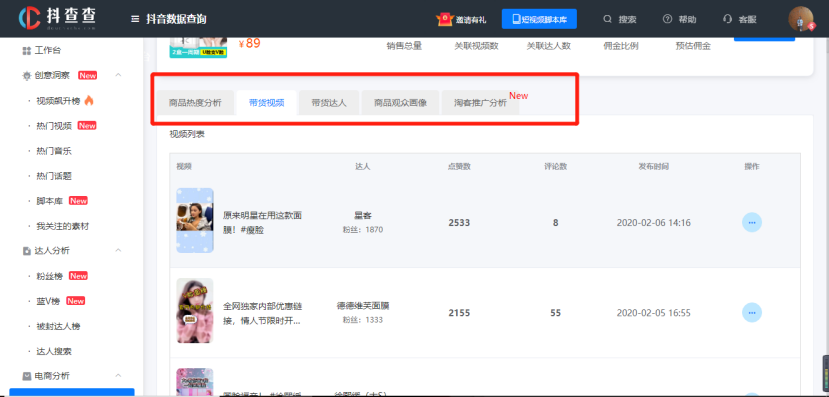The width and height of the screenshot is (829, 397).
Task: Switch to 带货达人 tab
Action: click(329, 103)
